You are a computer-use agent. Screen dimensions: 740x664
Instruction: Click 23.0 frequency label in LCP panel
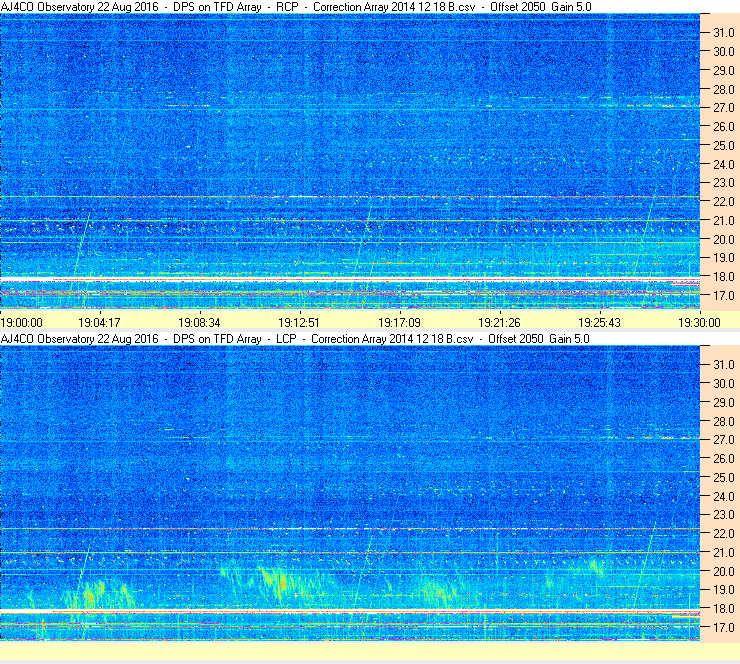[x=723, y=515]
